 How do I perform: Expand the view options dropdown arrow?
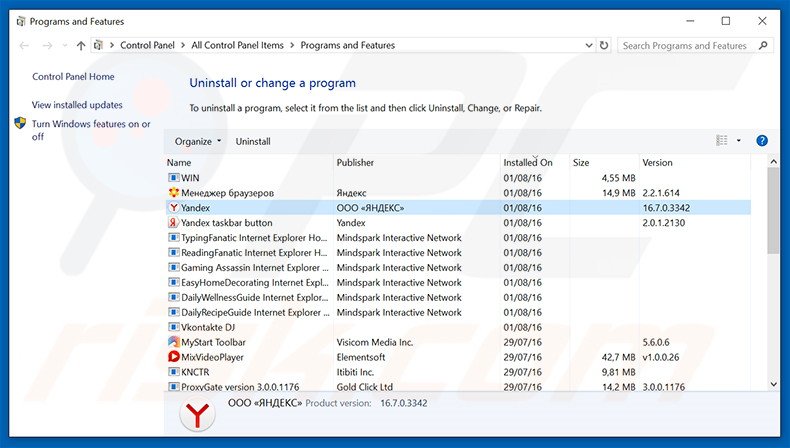click(x=739, y=141)
